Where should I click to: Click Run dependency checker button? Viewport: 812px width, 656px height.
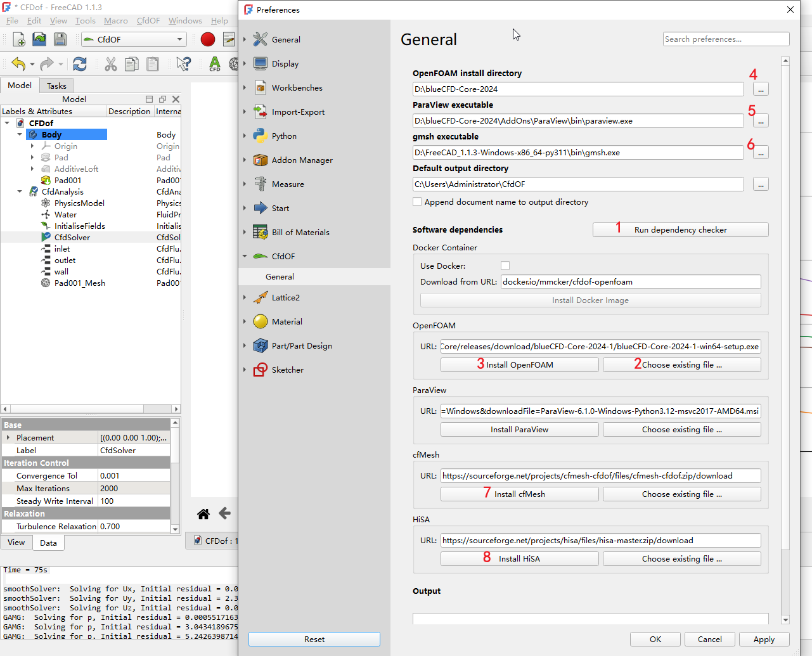(681, 229)
